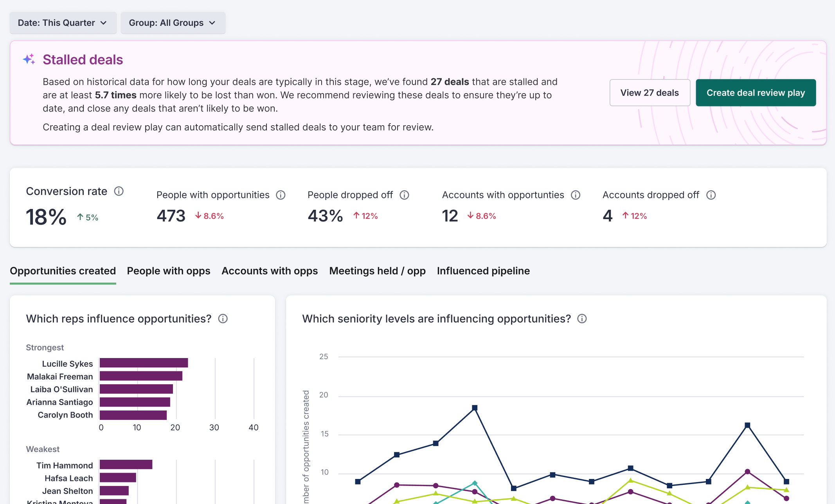The width and height of the screenshot is (835, 504).
Task: Click sparkle icon next to Stalled deals
Action: point(29,59)
